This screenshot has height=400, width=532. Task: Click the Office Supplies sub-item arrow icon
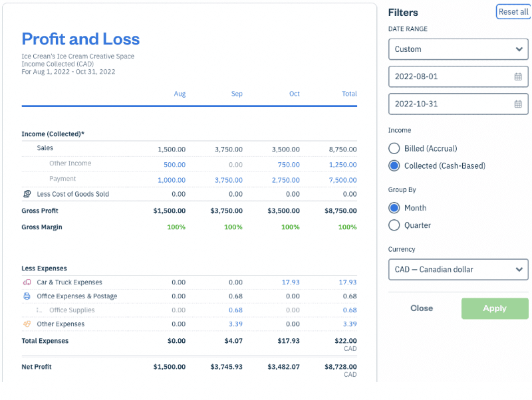coord(39,310)
